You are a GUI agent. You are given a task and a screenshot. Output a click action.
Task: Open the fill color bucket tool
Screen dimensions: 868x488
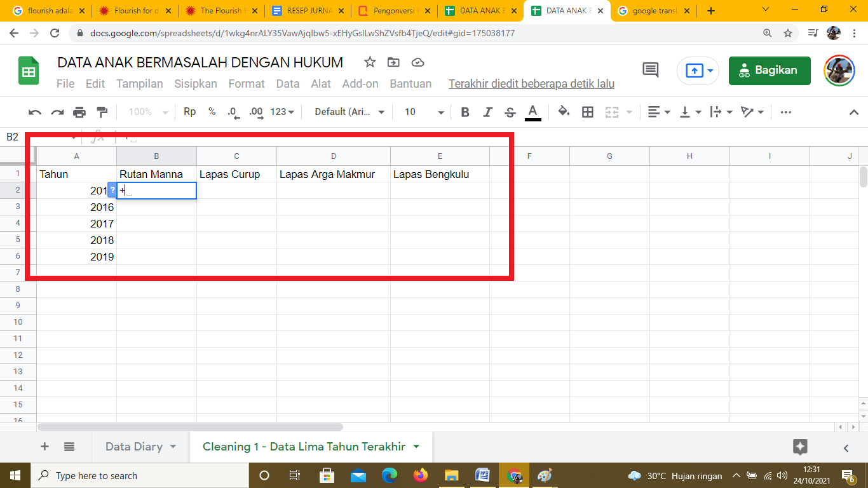pyautogui.click(x=564, y=112)
